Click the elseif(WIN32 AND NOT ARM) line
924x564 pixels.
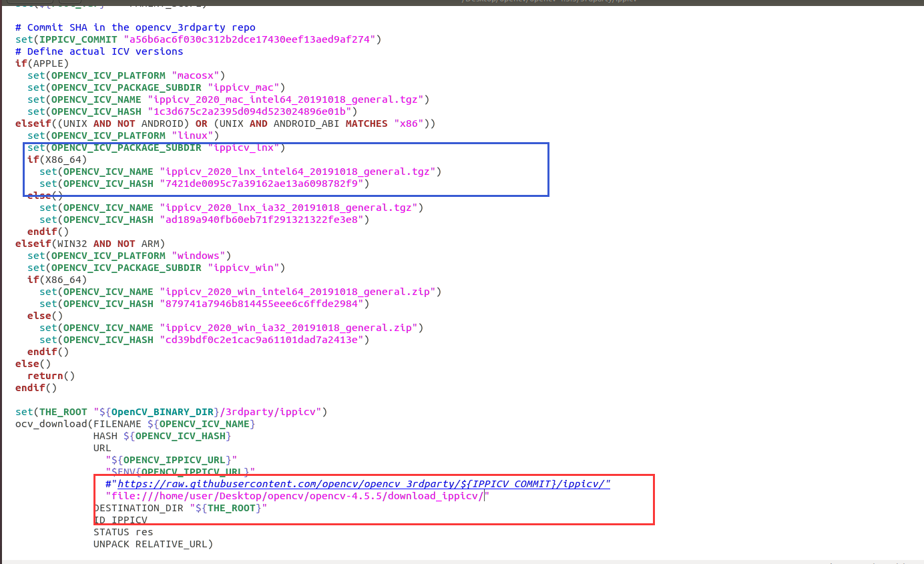pos(90,244)
